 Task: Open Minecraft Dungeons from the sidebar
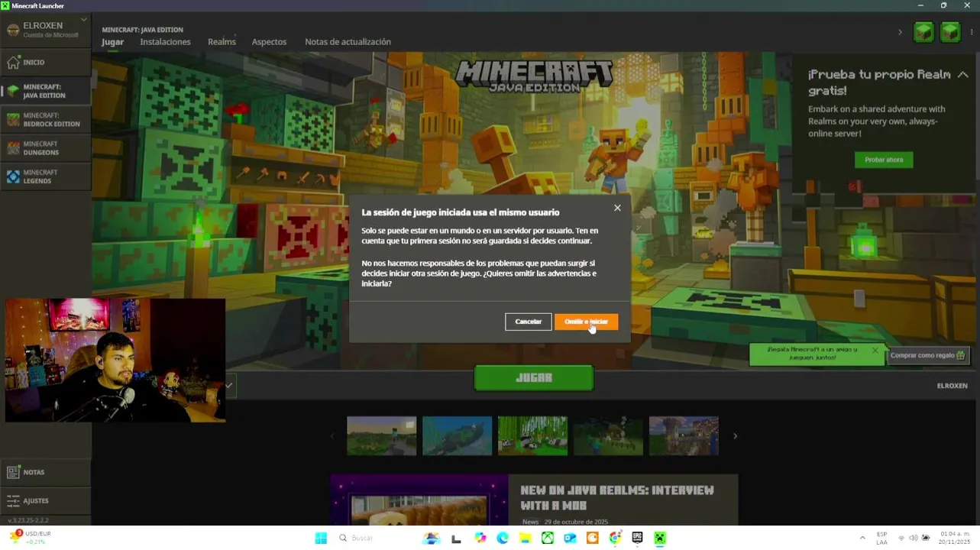[45, 148]
